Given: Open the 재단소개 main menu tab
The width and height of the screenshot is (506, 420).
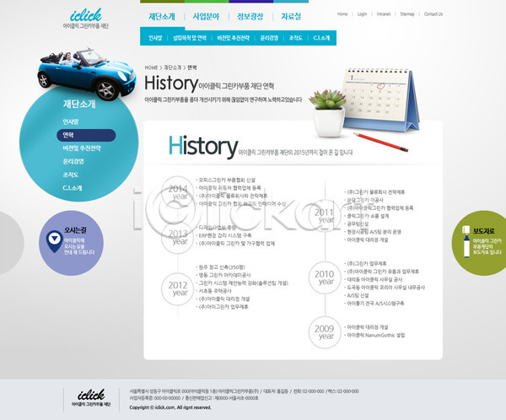Looking at the screenshot, I should pos(162,16).
